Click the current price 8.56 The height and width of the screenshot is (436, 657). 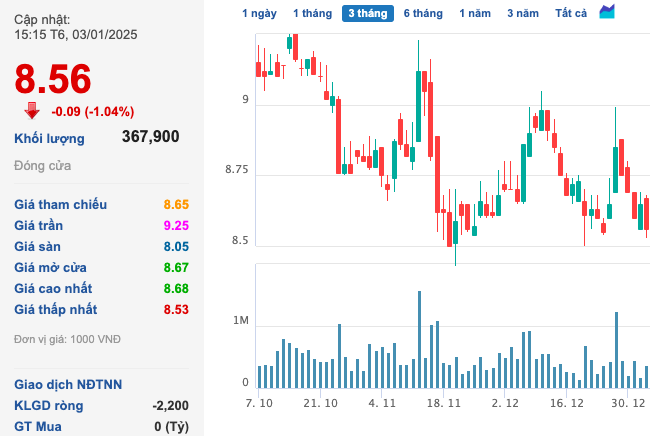coord(52,79)
